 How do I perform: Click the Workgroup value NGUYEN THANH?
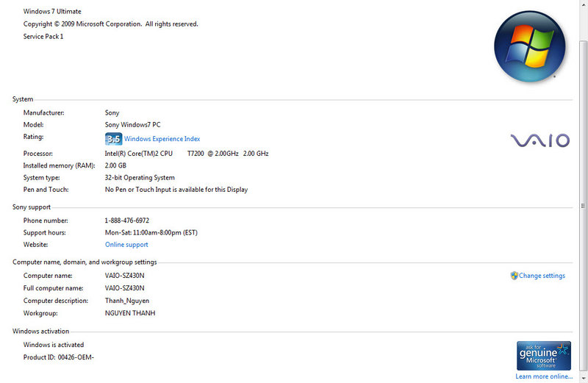(x=130, y=313)
